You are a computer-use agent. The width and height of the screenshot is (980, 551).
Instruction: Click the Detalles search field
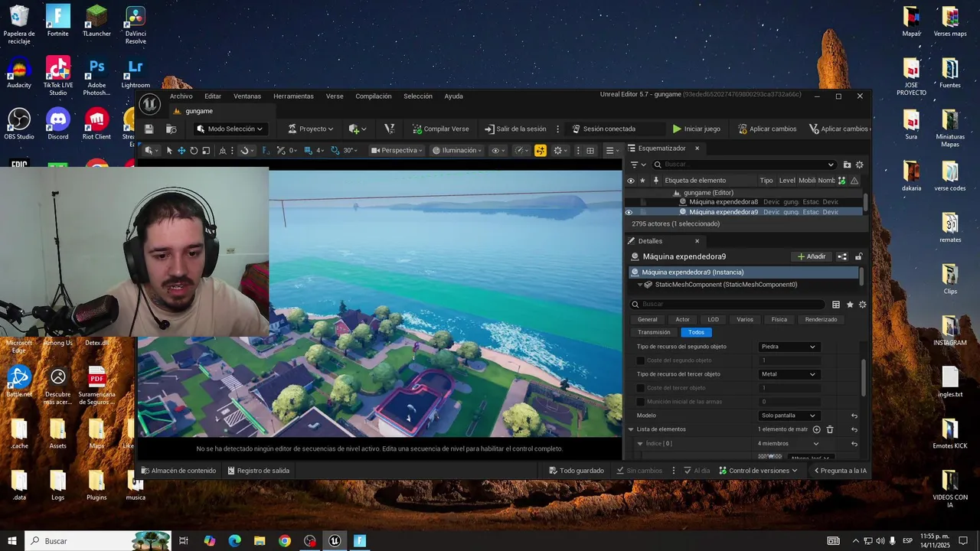click(728, 304)
